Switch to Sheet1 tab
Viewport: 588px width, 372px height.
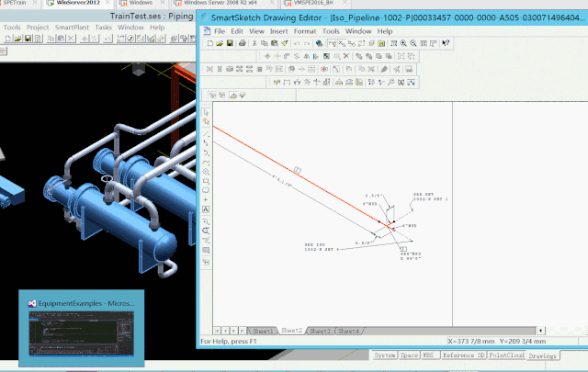[263, 331]
